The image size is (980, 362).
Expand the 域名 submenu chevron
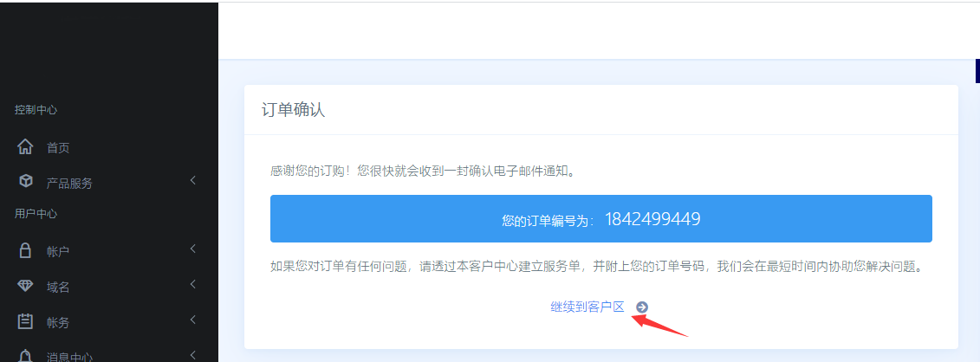(x=193, y=285)
